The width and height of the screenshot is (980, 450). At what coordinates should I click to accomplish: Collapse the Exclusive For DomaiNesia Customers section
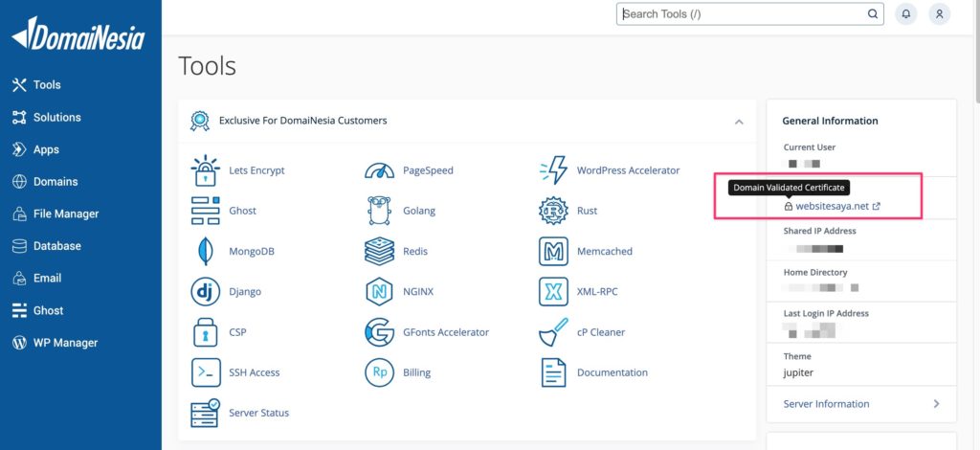(x=739, y=122)
